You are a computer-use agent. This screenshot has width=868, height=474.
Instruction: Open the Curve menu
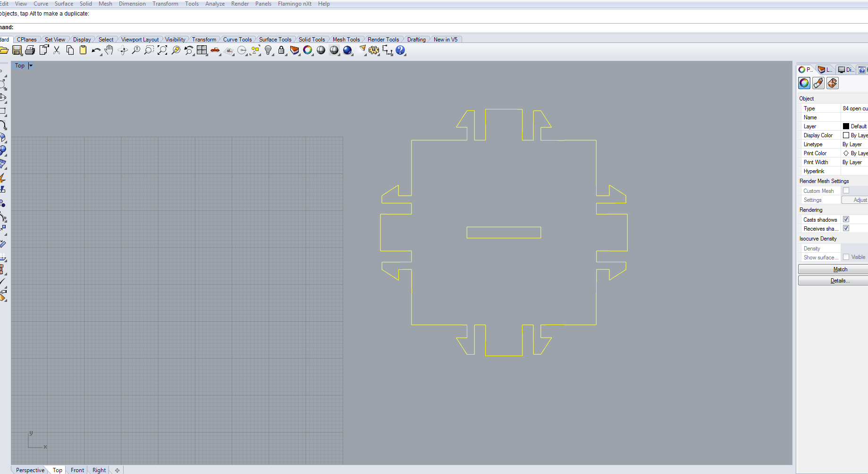click(x=41, y=4)
